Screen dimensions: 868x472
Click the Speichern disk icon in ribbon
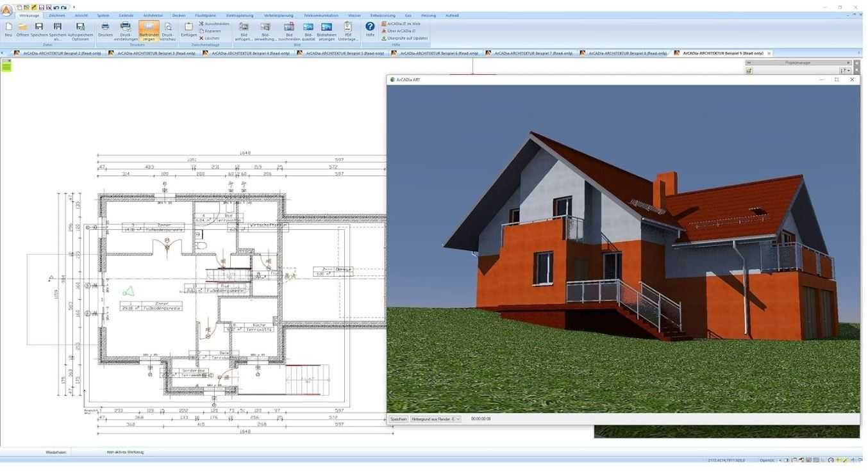click(39, 30)
